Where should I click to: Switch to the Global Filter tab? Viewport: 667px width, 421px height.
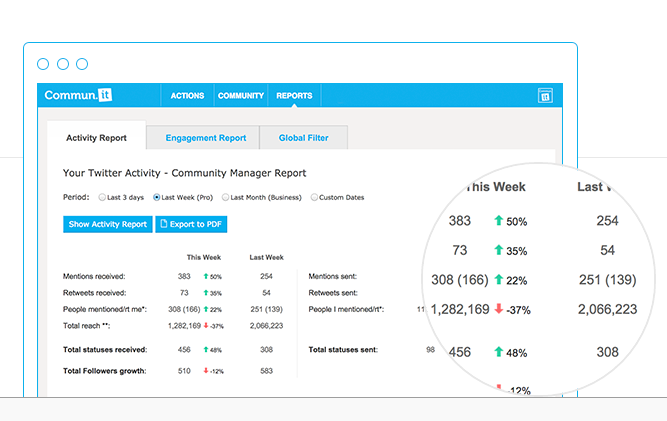point(303,138)
